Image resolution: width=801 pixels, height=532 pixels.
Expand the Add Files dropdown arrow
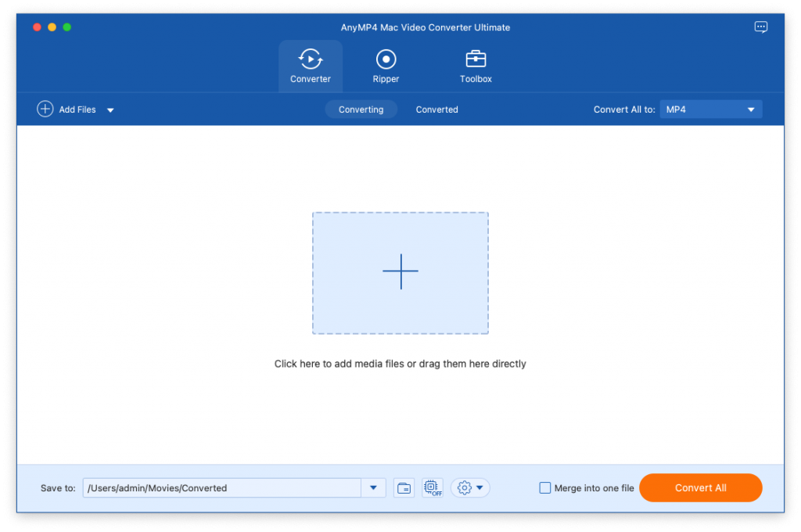pyautogui.click(x=110, y=110)
